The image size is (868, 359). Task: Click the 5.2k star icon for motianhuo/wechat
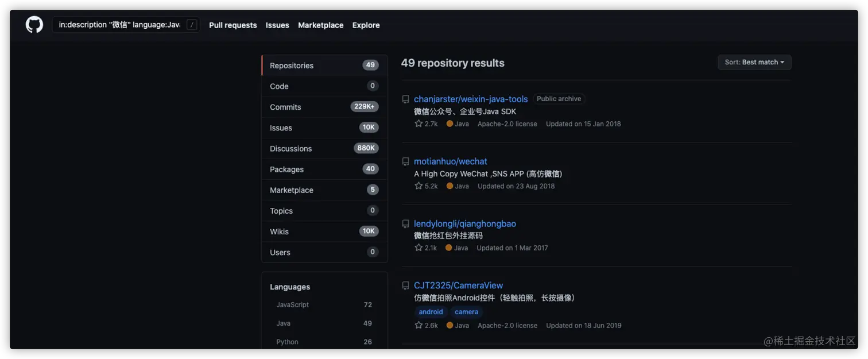coord(418,186)
